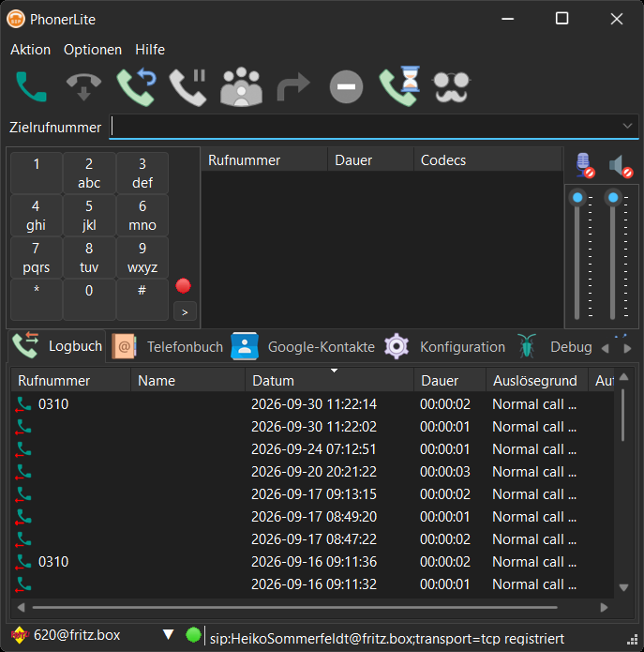Dial digit 1 on the keypad
The image size is (644, 652).
pyautogui.click(x=37, y=173)
